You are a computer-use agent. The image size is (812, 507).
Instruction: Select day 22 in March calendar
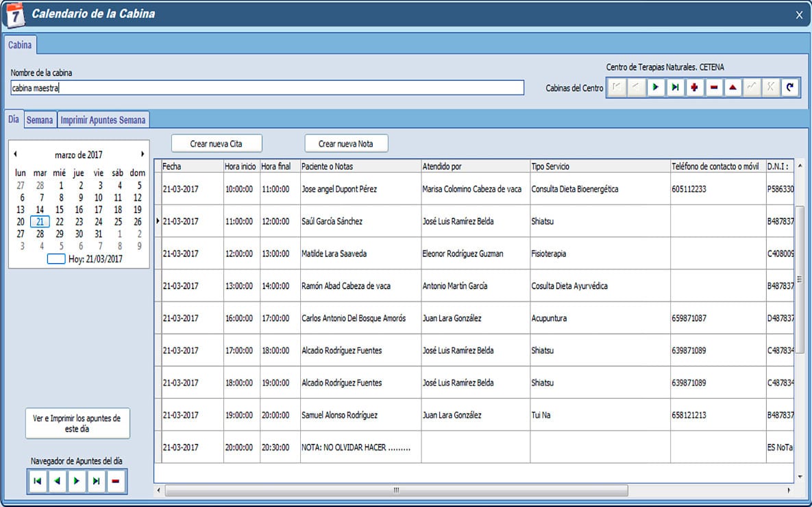[60, 222]
